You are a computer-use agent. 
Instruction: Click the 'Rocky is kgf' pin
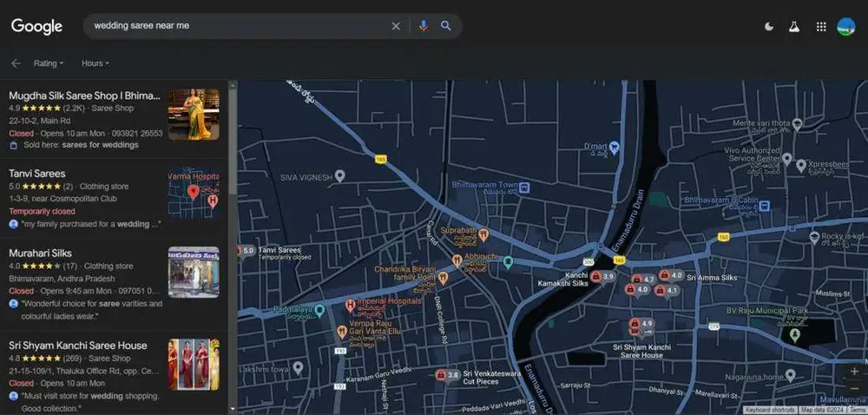tap(814, 237)
